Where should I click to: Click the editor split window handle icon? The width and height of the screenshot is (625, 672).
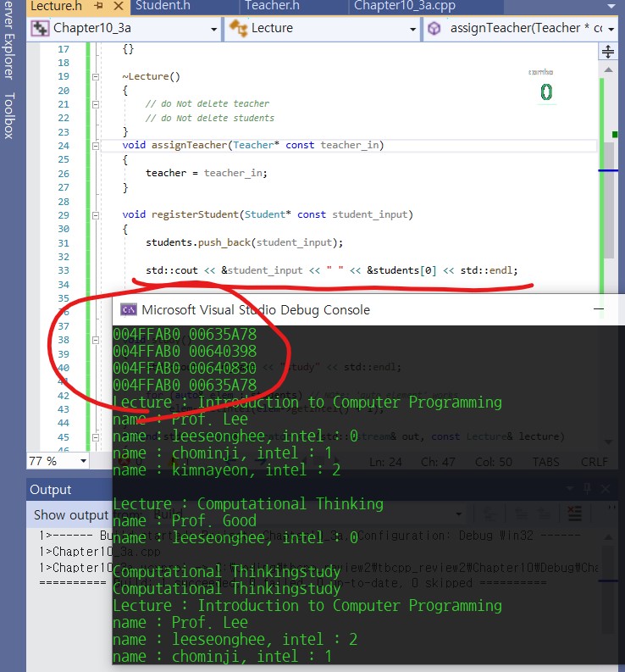tap(608, 52)
